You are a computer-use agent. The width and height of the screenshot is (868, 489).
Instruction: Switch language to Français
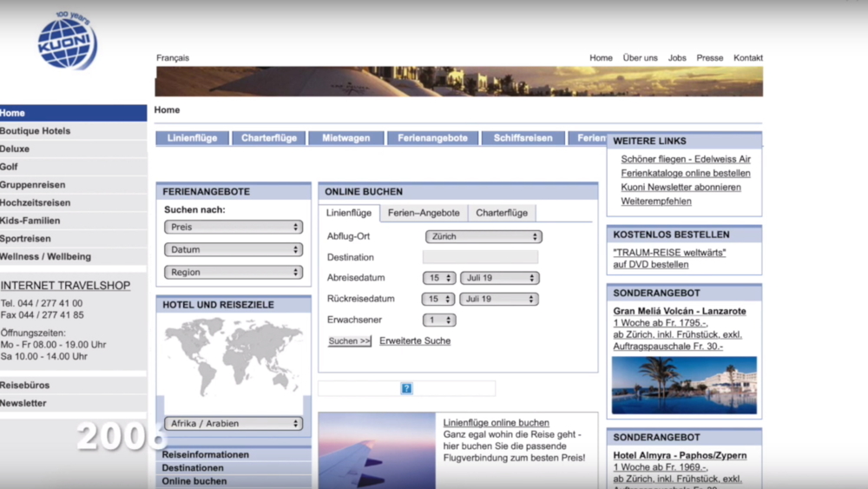(x=173, y=58)
